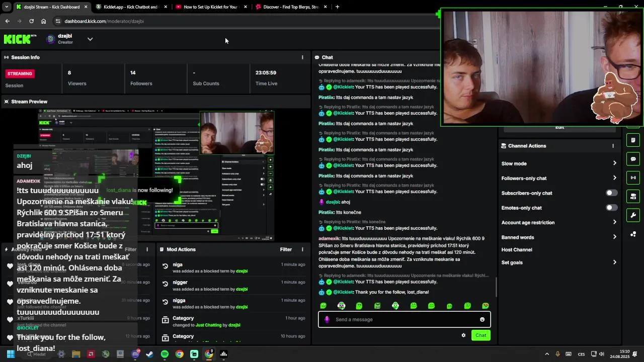644x362 pixels.
Task: Open Discord from the taskbar
Action: pyautogui.click(x=135, y=354)
